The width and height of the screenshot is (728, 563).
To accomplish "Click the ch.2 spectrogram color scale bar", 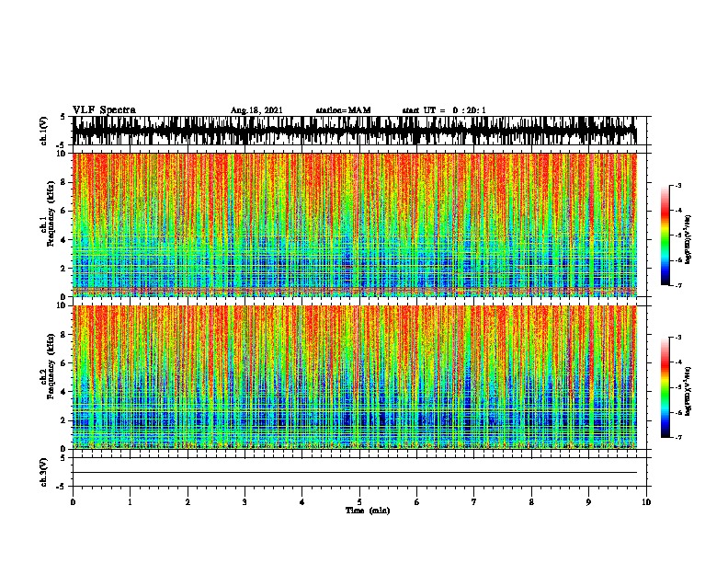I will click(665, 387).
